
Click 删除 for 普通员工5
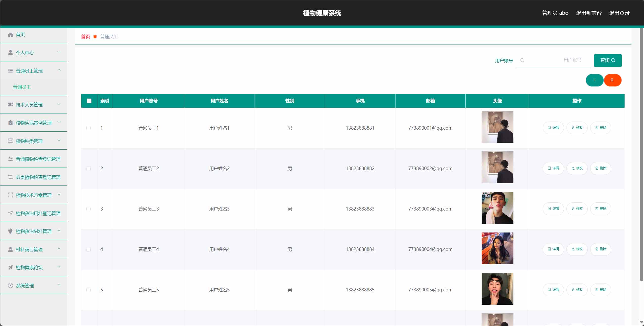[601, 290]
